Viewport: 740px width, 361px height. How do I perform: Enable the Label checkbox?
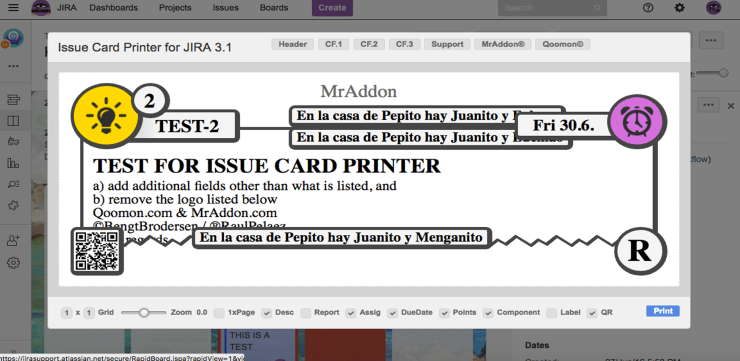551,313
